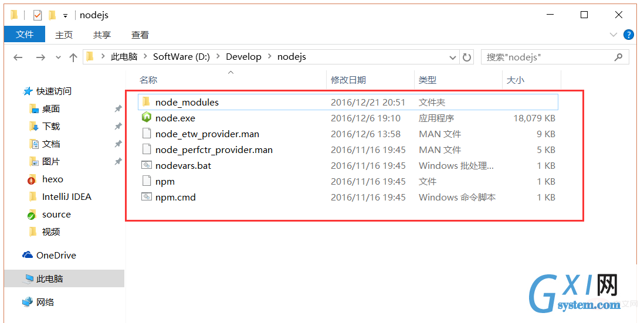Expand the ribbon with the chevron
This screenshot has height=323, width=644.
(613, 35)
